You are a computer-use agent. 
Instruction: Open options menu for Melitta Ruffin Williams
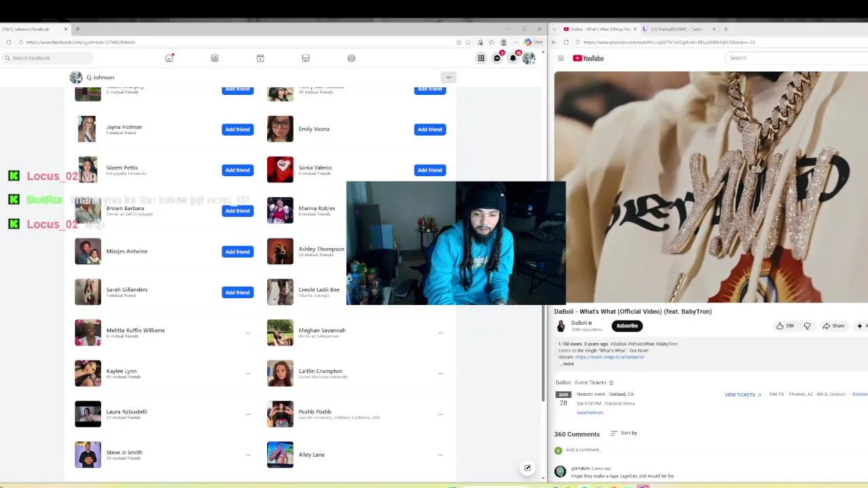click(x=248, y=333)
